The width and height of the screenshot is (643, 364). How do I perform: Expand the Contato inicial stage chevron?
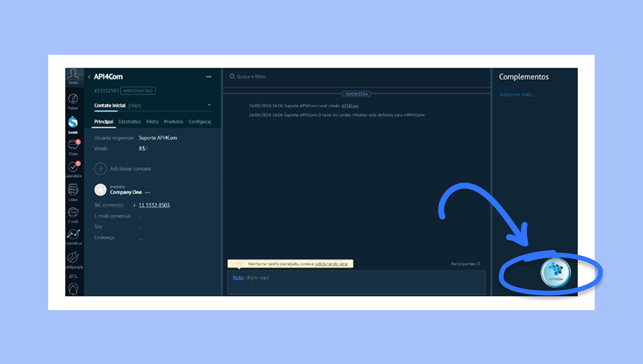tap(209, 105)
